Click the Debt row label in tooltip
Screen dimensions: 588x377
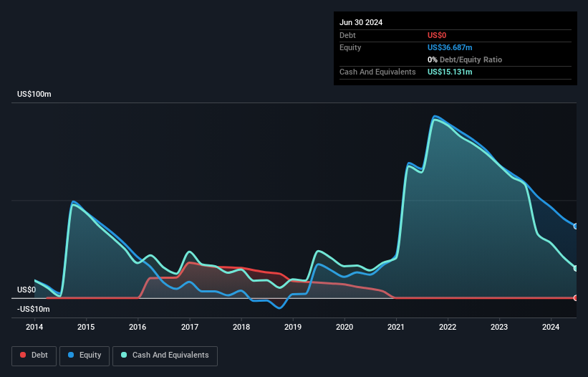(347, 35)
